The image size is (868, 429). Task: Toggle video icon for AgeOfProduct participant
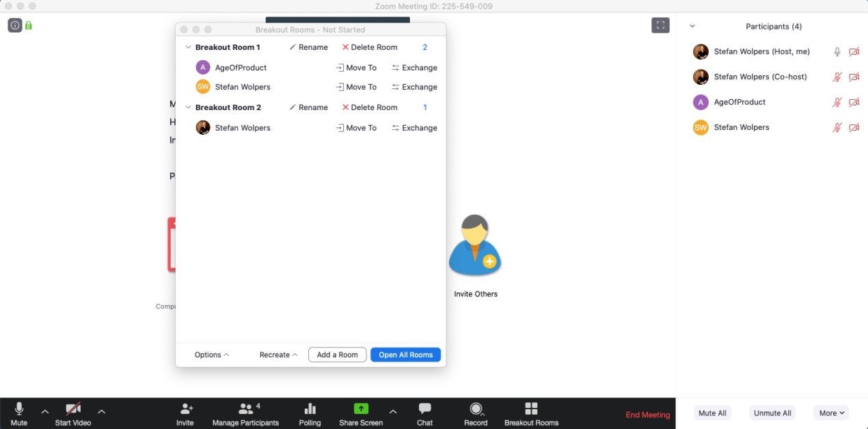click(x=854, y=102)
